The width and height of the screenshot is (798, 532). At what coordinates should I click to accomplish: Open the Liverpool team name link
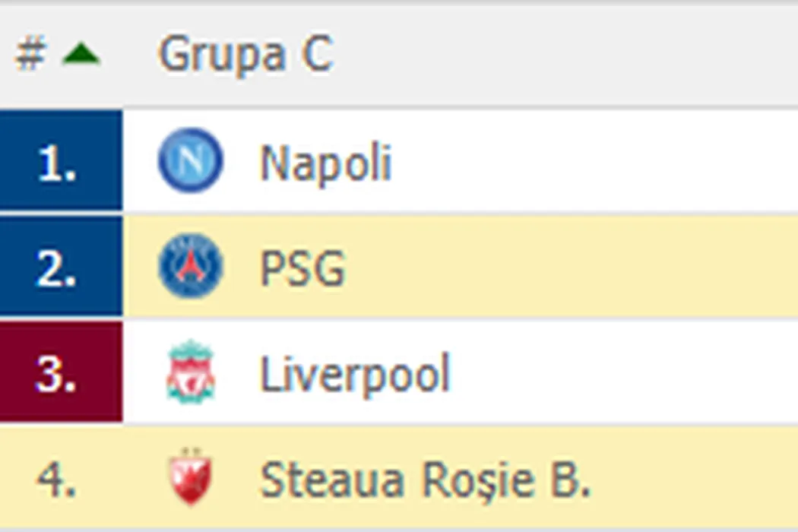(x=355, y=374)
